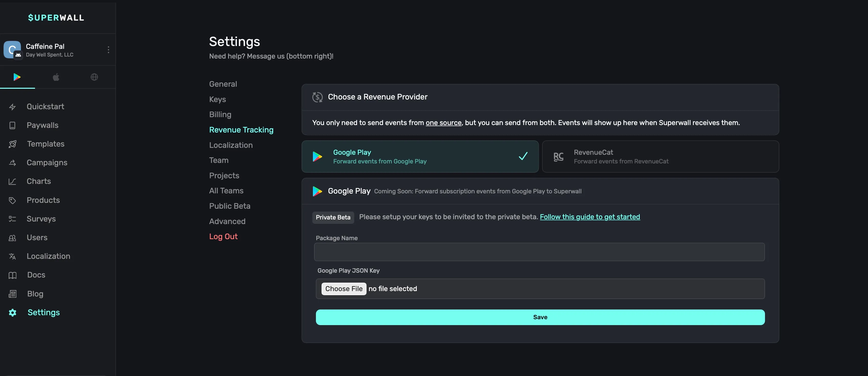Viewport: 868px width, 376px height.
Task: Click the Choose File button
Action: pyautogui.click(x=344, y=289)
